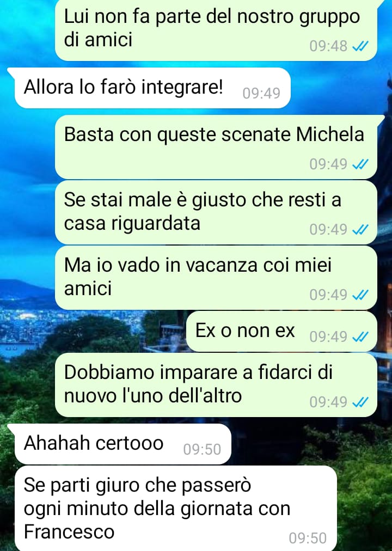Tap the 09:49 timestamp on 'Allora lo farò integrare!'
Screen dimensions: 392x551
261,94
